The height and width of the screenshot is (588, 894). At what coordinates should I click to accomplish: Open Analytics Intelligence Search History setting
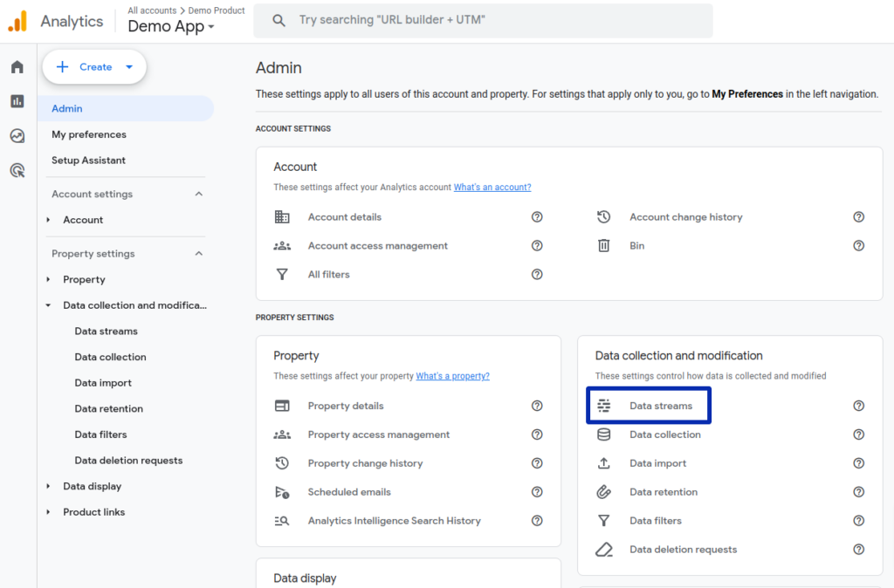pos(395,521)
